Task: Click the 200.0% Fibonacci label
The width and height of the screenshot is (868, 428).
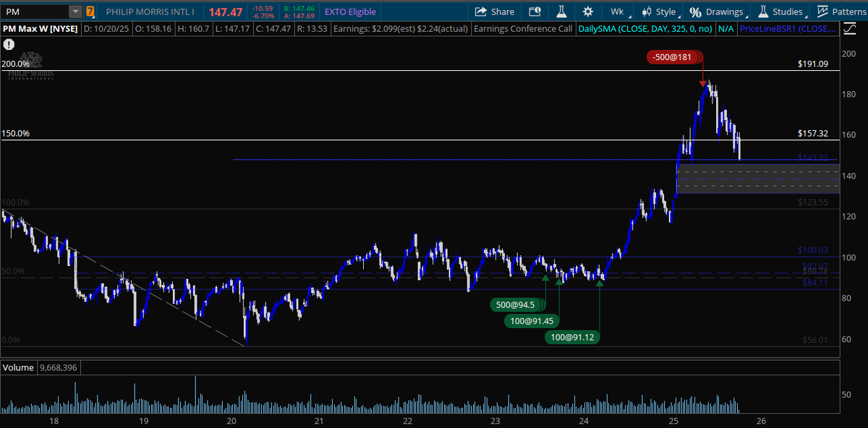Action: click(x=15, y=64)
